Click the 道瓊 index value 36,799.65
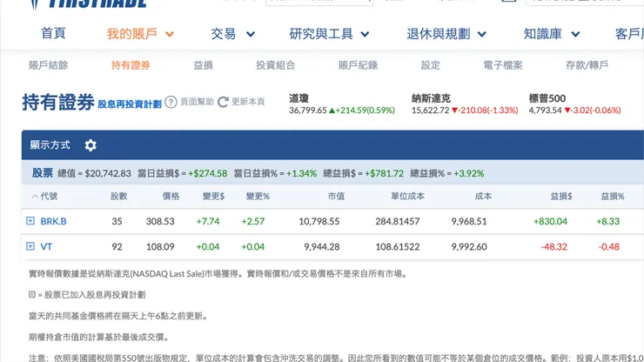644x362 pixels. point(307,111)
